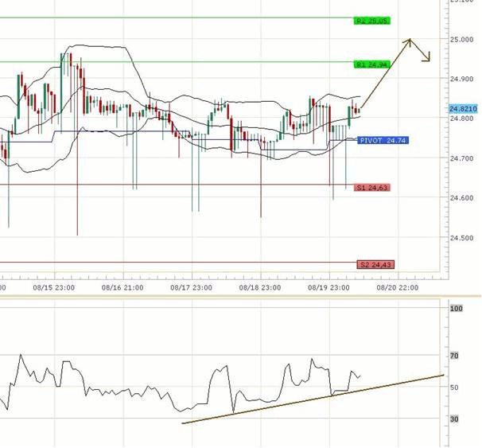Image resolution: width=482 pixels, height=448 pixels.
Task: Click the 24.700 price axis value
Action: coord(461,158)
